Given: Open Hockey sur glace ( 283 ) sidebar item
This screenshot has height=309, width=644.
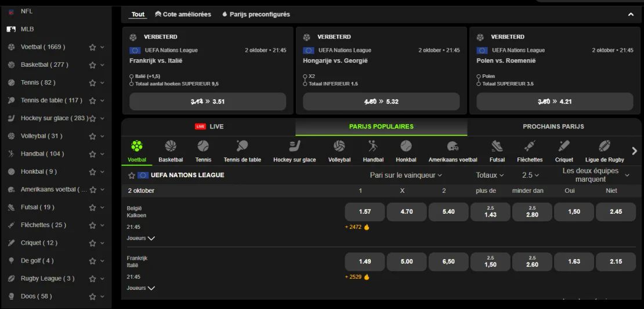Looking at the screenshot, I should pyautogui.click(x=56, y=118).
